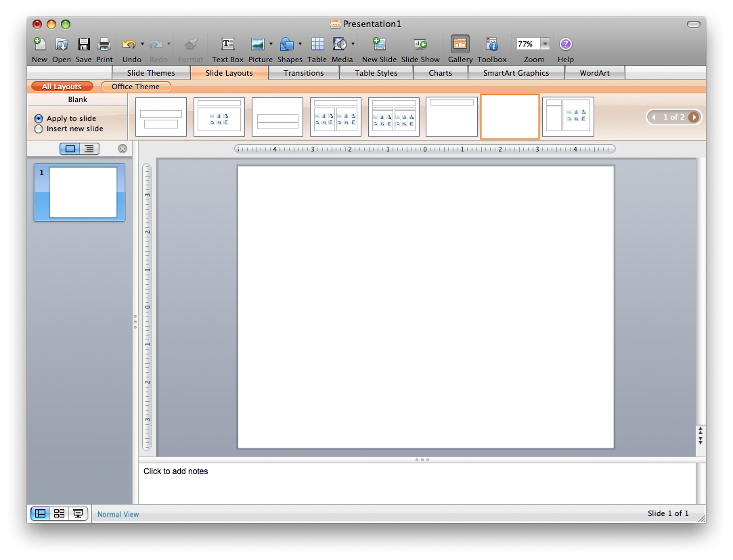Insert a Table using toolbar icon
The image size is (733, 560).
[x=317, y=45]
